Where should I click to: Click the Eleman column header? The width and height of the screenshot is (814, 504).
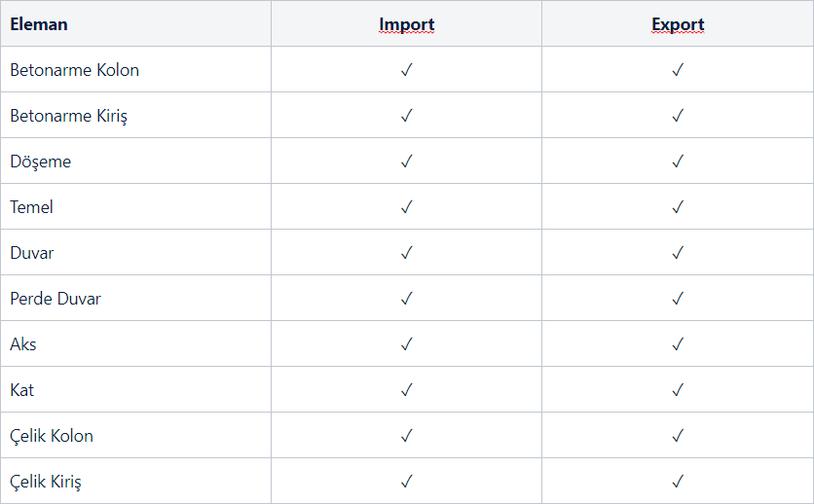[39, 24]
